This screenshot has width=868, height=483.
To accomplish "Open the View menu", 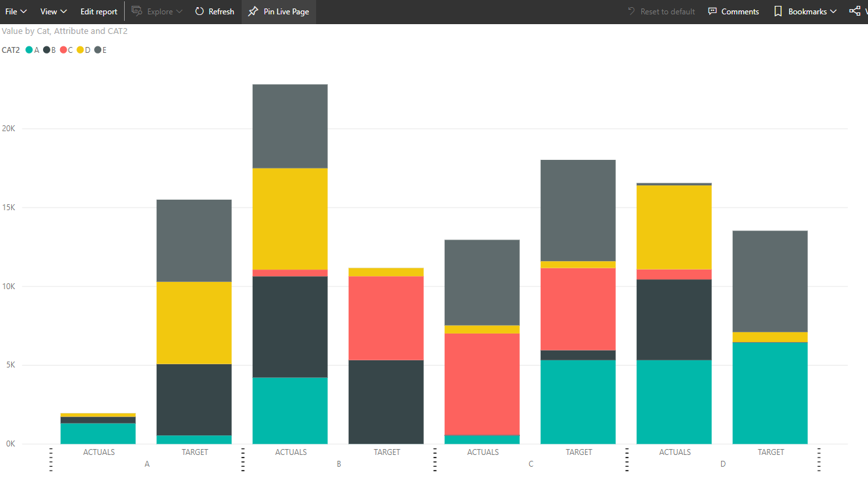I will coord(54,12).
